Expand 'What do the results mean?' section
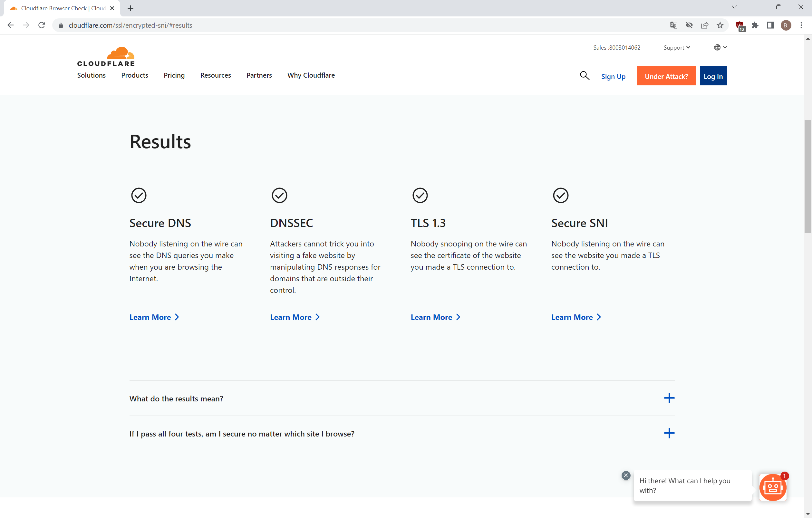The image size is (812, 518). pyautogui.click(x=669, y=398)
